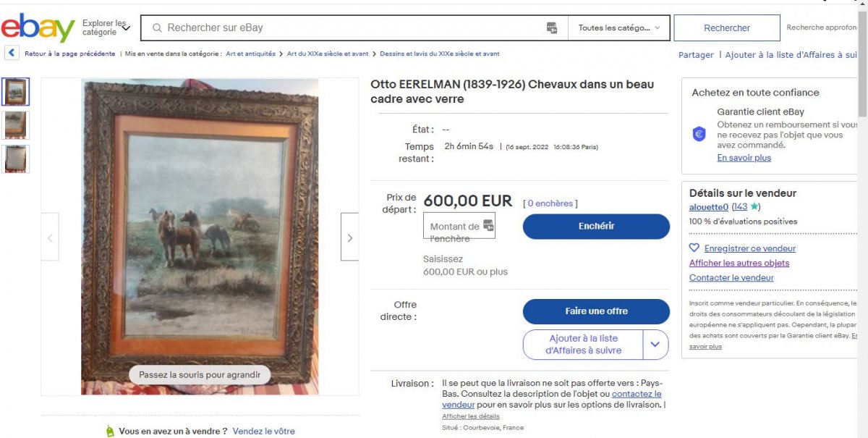Click the euro shield guarantee icon
868x438 pixels.
click(x=699, y=134)
